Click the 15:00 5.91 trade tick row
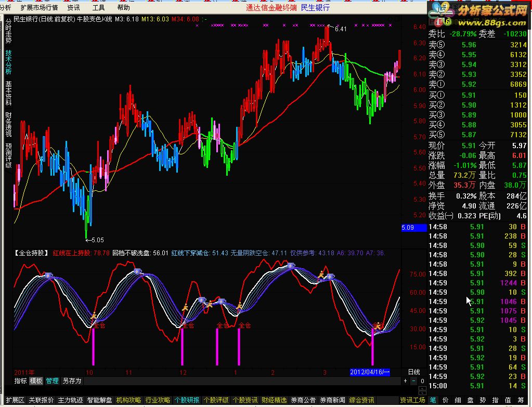Image resolution: width=532 pixels, height=407 pixels. [478, 386]
